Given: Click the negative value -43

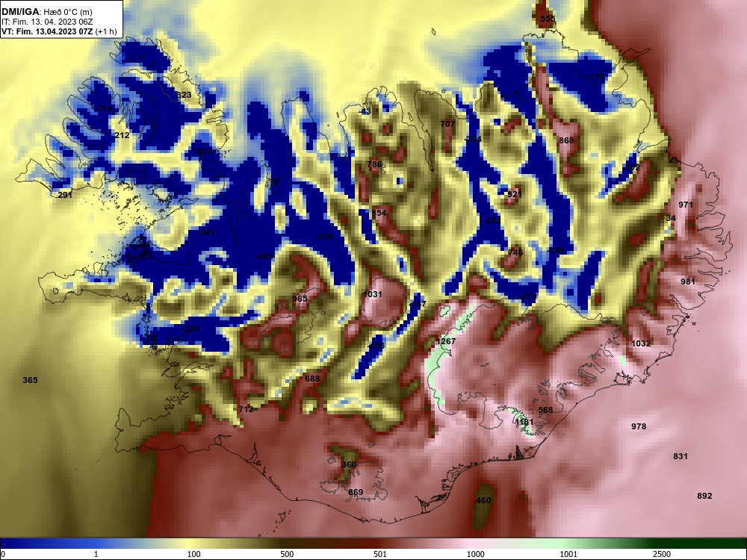Looking at the screenshot, I should click(x=365, y=111).
